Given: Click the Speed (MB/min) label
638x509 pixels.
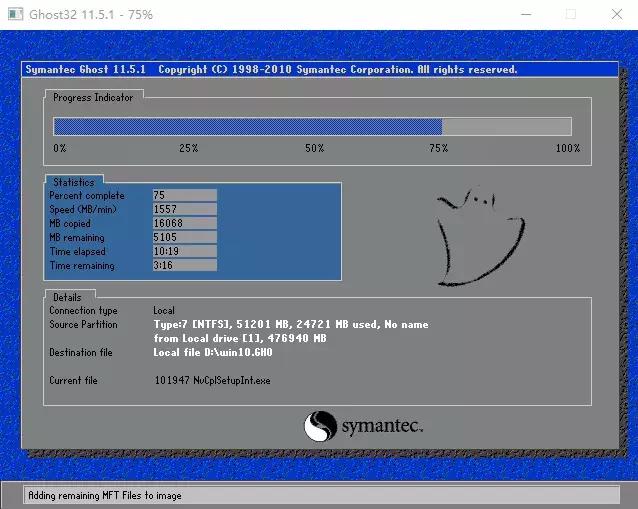Looking at the screenshot, I should [x=83, y=210].
